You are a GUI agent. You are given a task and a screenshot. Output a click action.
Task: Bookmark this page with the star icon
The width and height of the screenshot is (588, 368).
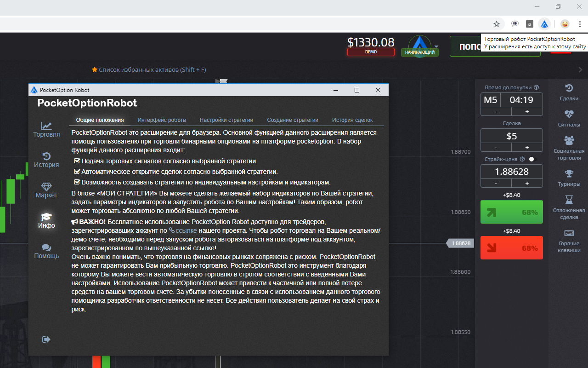pyautogui.click(x=497, y=24)
